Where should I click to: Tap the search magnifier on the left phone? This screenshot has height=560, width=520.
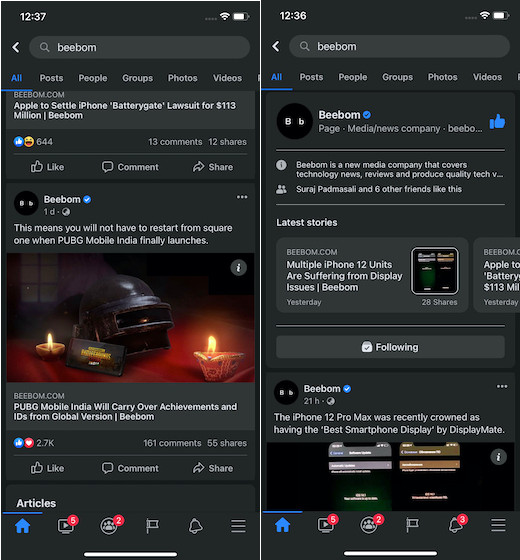(44, 47)
